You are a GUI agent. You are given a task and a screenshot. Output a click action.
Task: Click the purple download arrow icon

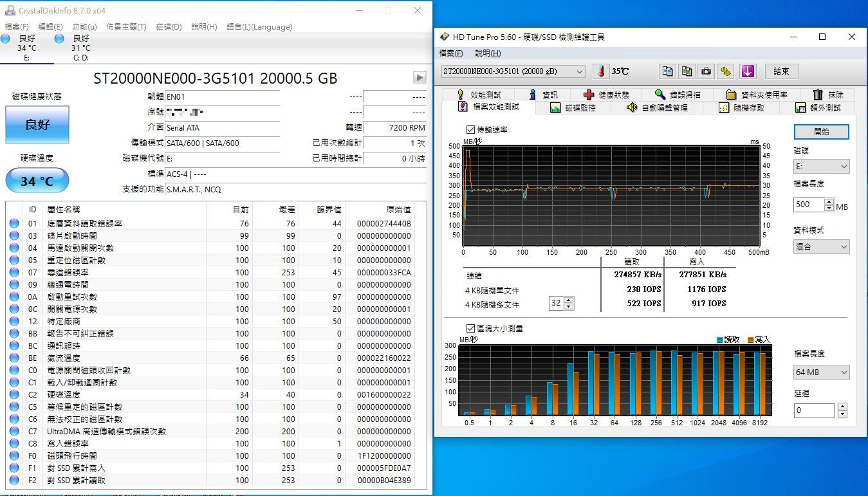pyautogui.click(x=747, y=71)
